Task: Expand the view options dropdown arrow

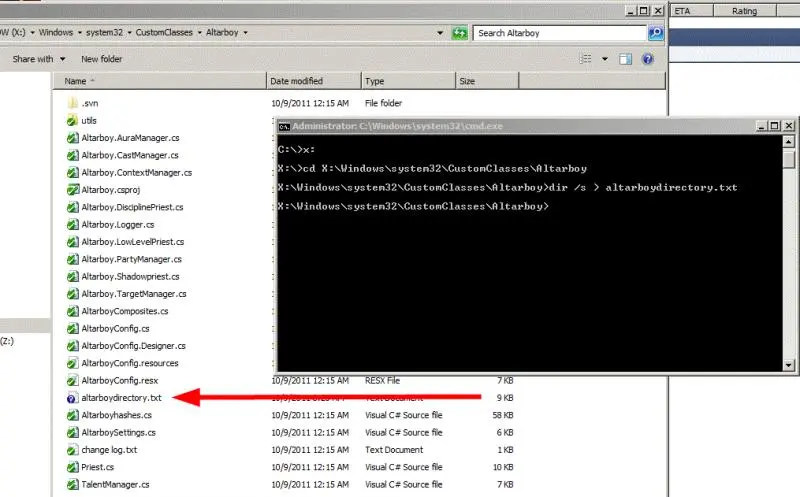Action: (602, 59)
